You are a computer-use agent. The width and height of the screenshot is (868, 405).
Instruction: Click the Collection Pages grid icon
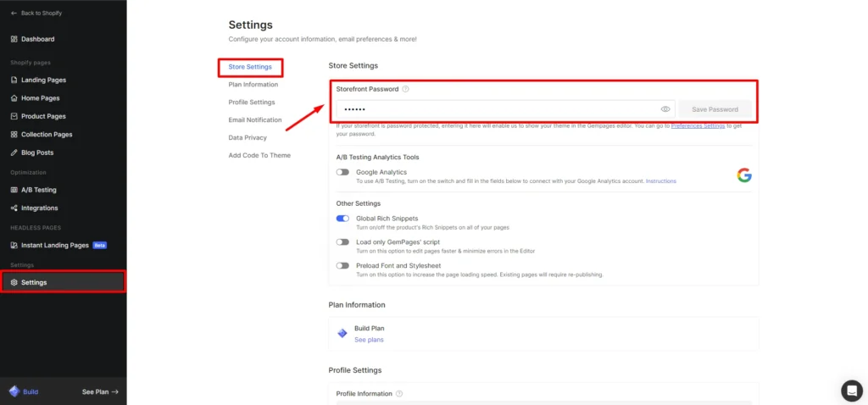14,135
